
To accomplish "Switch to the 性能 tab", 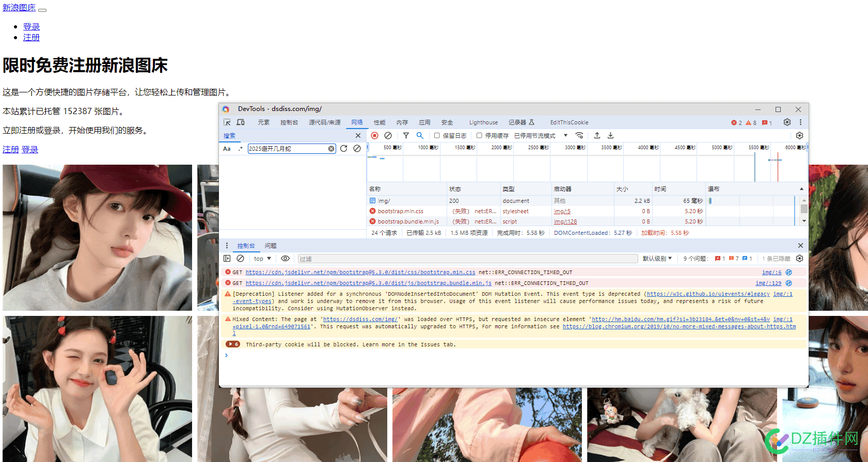I will [380, 122].
